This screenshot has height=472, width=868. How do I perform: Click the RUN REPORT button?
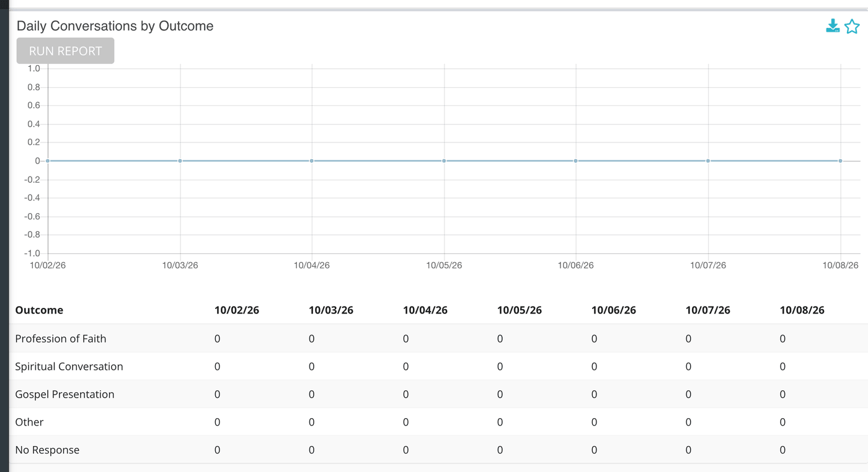point(65,51)
